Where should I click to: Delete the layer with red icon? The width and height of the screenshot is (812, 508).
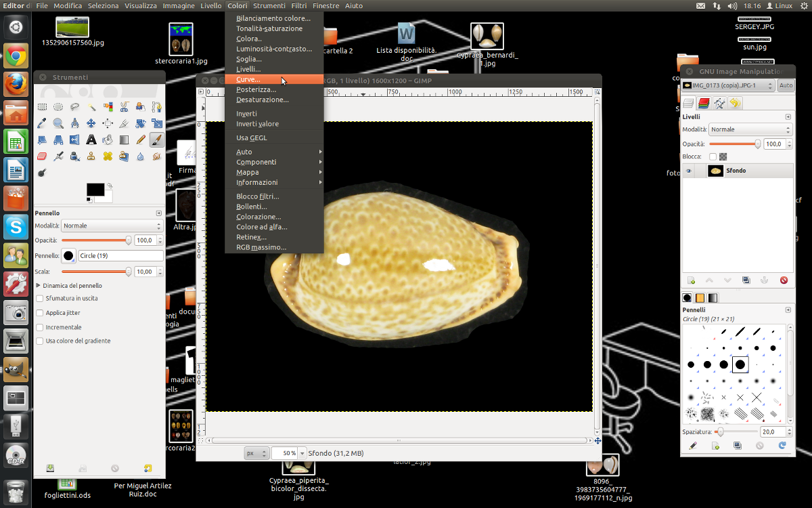tap(784, 280)
